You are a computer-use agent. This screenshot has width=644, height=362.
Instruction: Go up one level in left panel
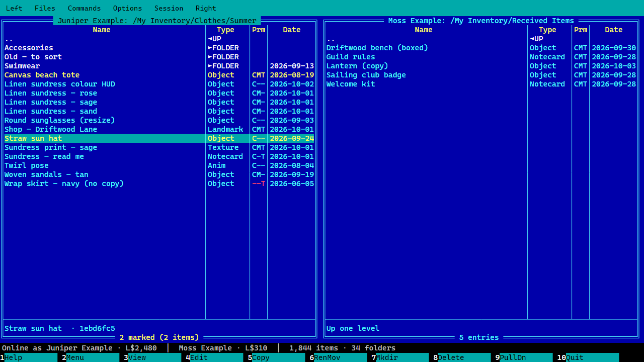159,39
